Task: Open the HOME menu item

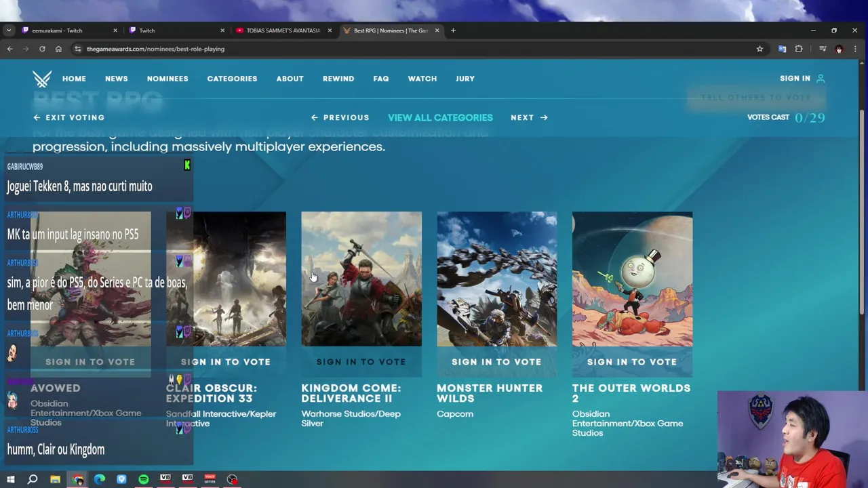Action: click(74, 79)
